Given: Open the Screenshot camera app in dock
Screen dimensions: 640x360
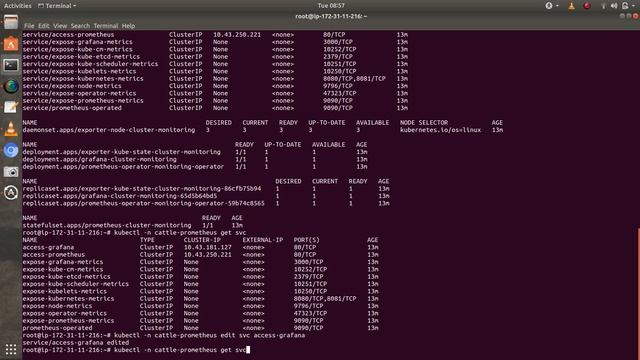Looking at the screenshot, I should click(11, 171).
